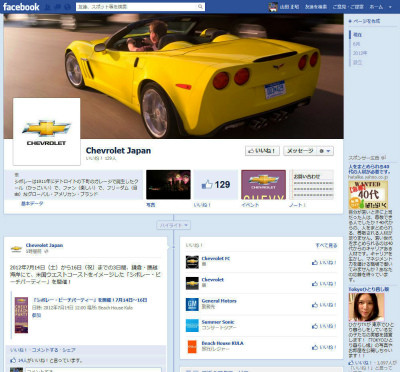
Task: Open the account menu arrow in header
Action: 390,7
